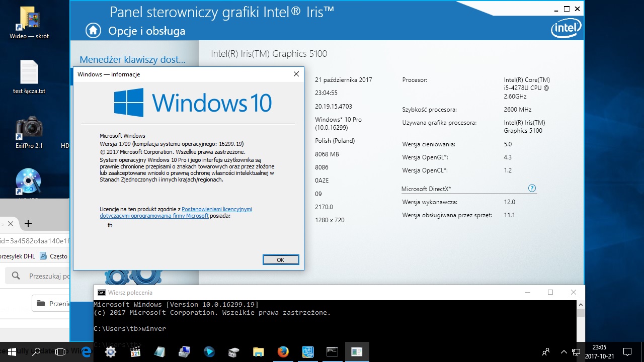The height and width of the screenshot is (362, 644).
Task: Close the Windows — informacje dialog
Action: (x=296, y=74)
